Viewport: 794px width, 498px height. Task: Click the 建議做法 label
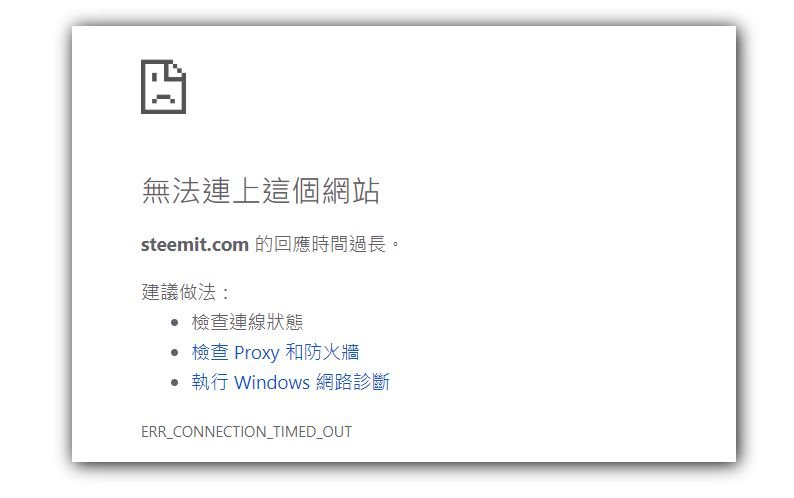coord(179,292)
